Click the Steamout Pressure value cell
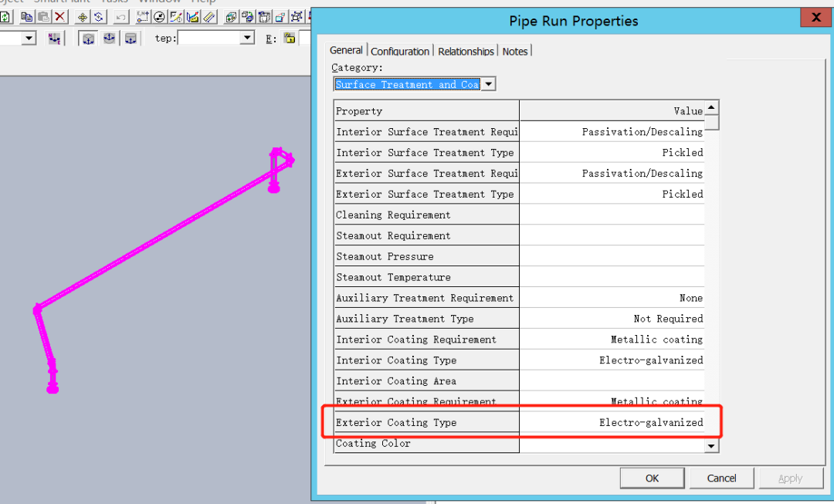 [x=612, y=255]
